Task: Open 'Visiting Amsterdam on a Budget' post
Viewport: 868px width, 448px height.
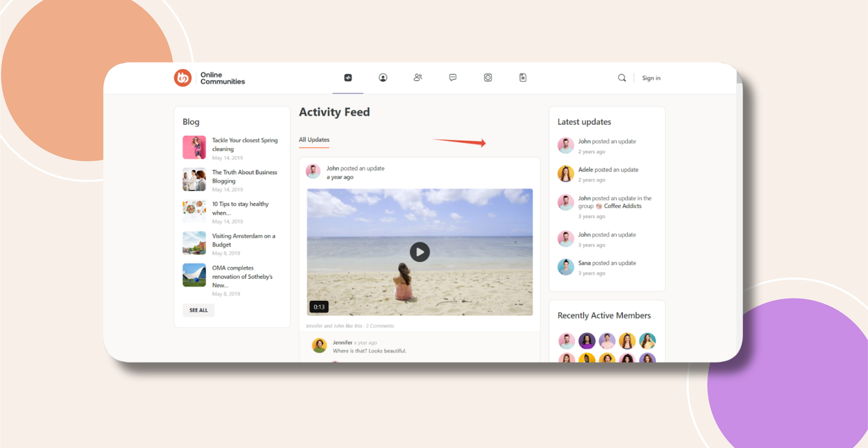Action: 244,240
